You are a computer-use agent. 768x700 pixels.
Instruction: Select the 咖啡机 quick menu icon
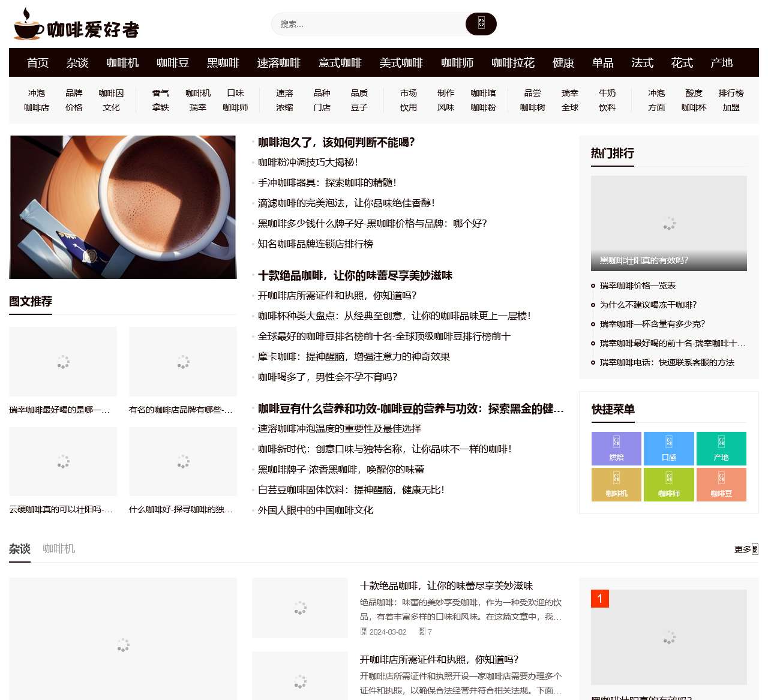[616, 485]
